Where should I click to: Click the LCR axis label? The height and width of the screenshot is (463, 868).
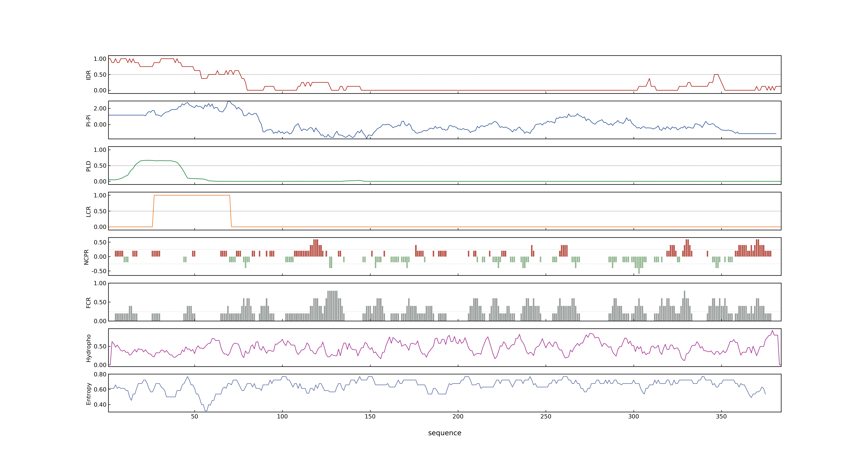click(88, 211)
